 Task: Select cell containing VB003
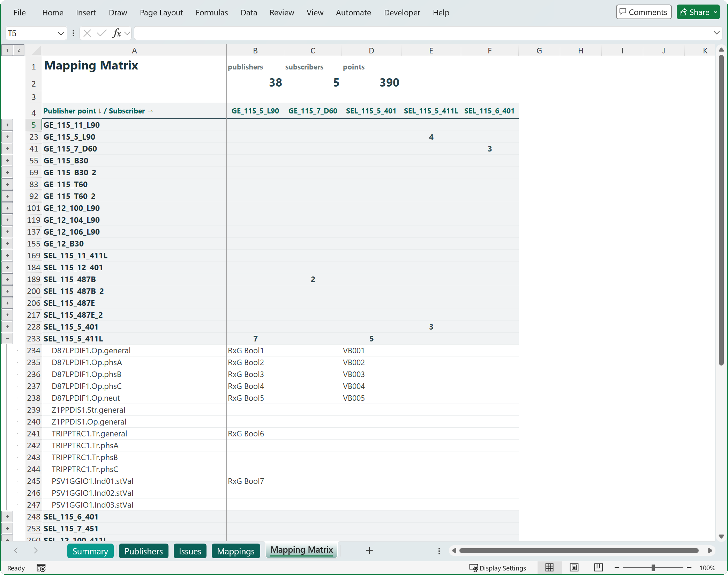click(x=371, y=374)
